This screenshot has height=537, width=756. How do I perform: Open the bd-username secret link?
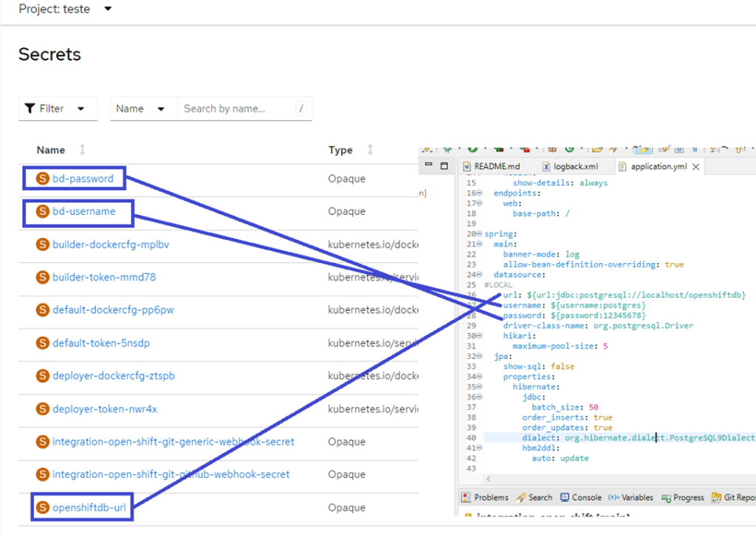[84, 211]
